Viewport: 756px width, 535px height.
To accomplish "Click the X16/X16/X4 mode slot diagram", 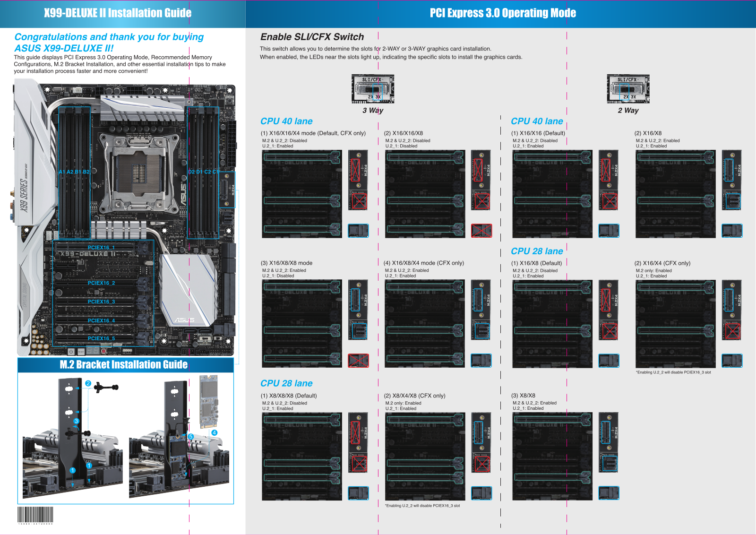I will [302, 194].
